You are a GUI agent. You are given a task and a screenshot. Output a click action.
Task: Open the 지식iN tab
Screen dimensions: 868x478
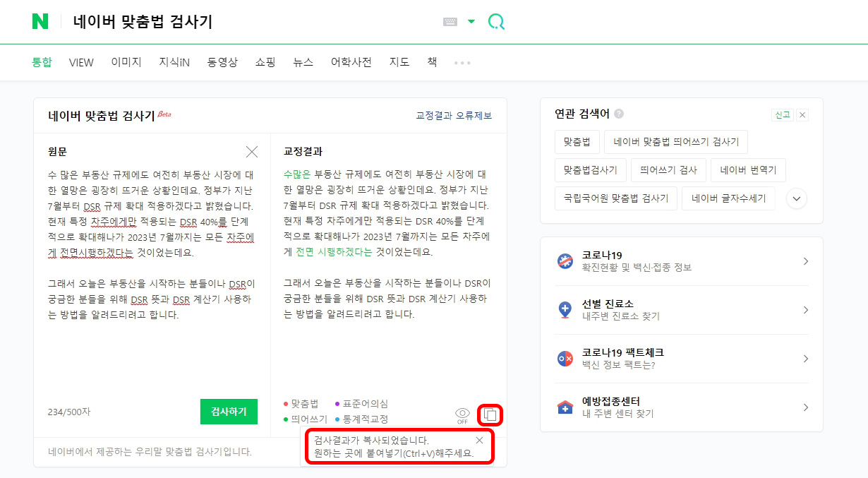tap(174, 62)
